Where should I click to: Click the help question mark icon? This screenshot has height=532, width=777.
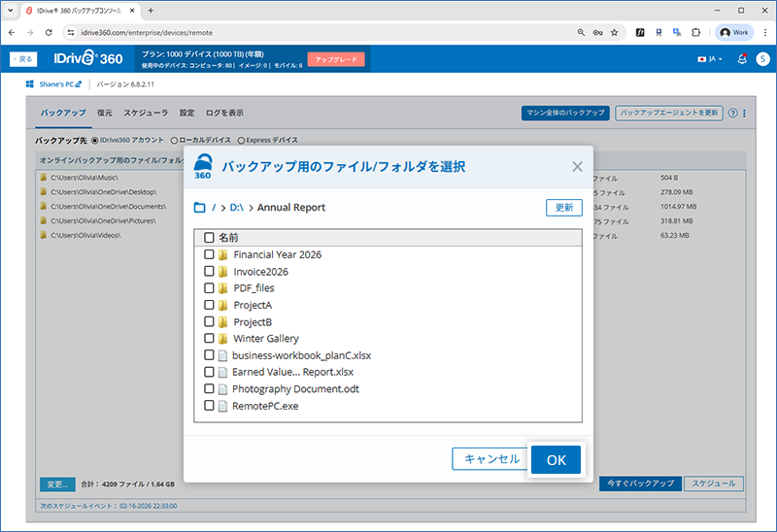(x=732, y=113)
